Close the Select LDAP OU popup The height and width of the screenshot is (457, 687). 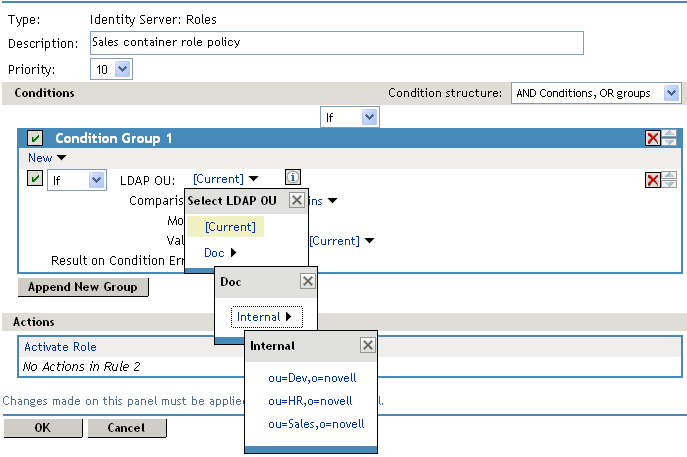[x=296, y=200]
